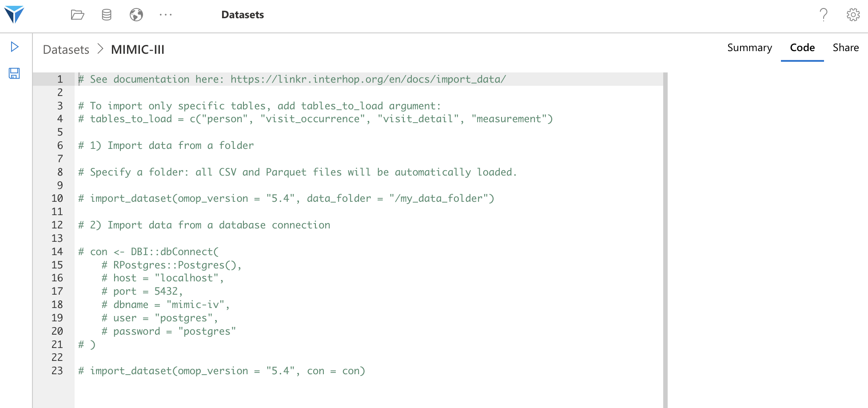Click the DBI::dbConnect( line
The image size is (868, 408).
tap(148, 252)
